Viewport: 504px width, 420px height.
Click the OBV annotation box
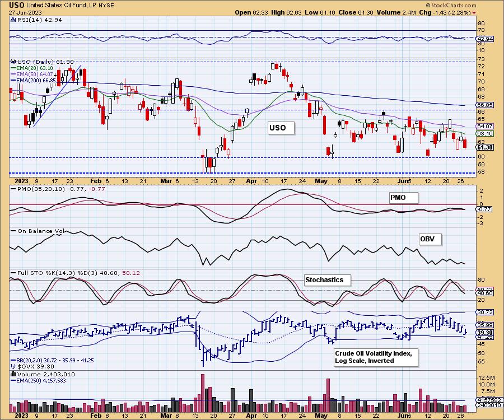[x=430, y=239]
